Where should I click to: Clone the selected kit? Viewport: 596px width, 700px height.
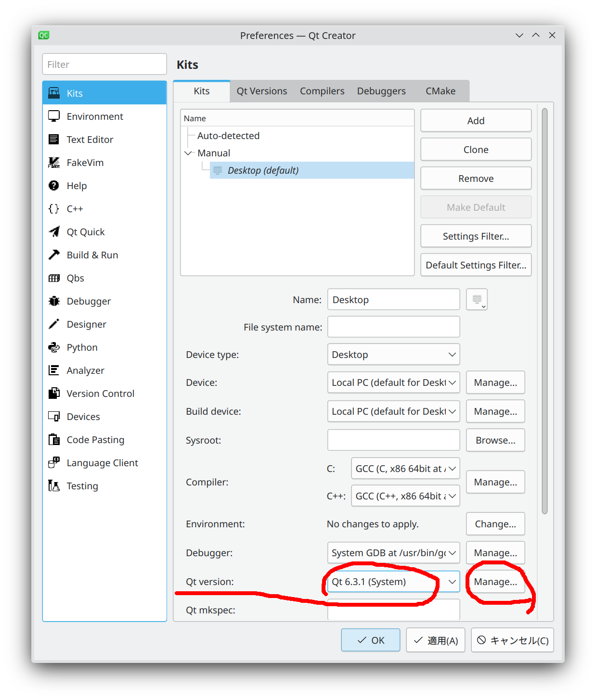point(476,150)
